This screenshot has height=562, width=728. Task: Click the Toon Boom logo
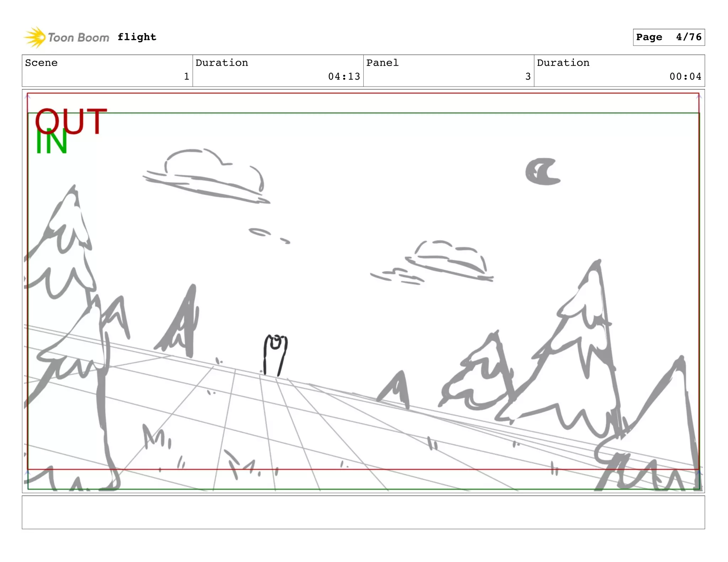tap(66, 37)
